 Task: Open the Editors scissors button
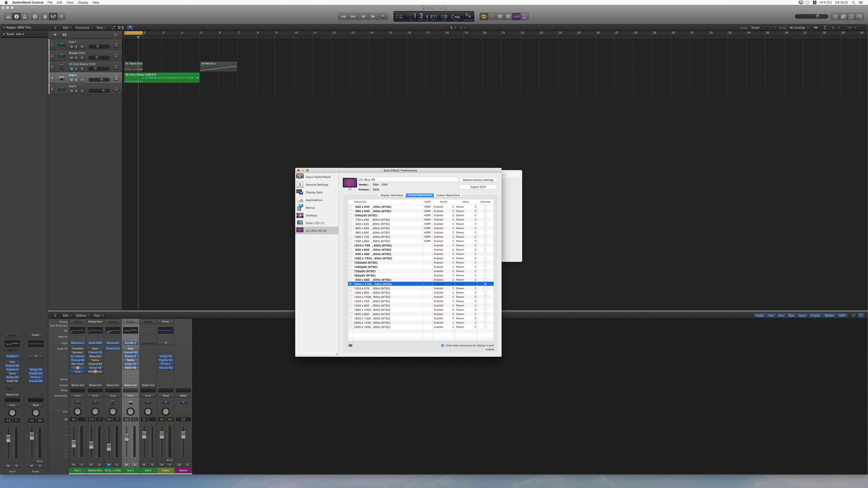pos(61,16)
